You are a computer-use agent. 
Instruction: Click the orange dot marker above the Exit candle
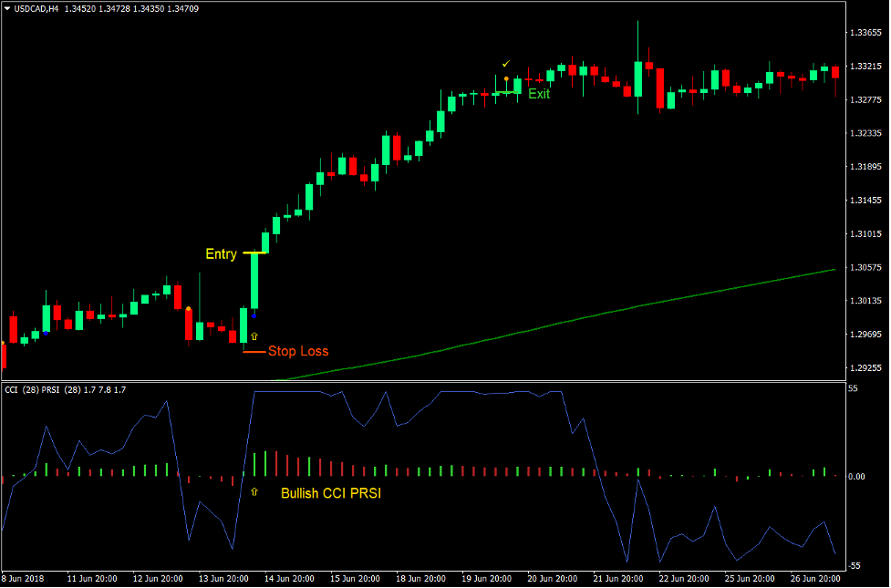pyautogui.click(x=506, y=78)
